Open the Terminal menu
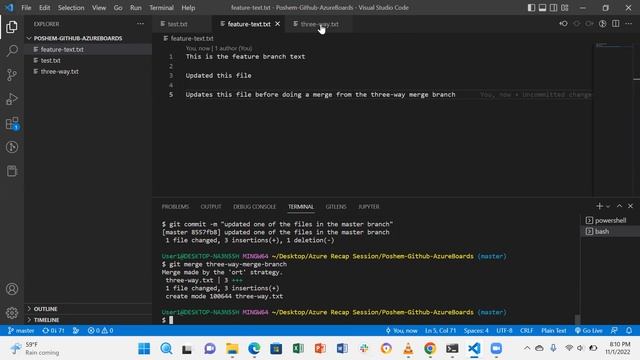640x360 pixels. (161, 7)
